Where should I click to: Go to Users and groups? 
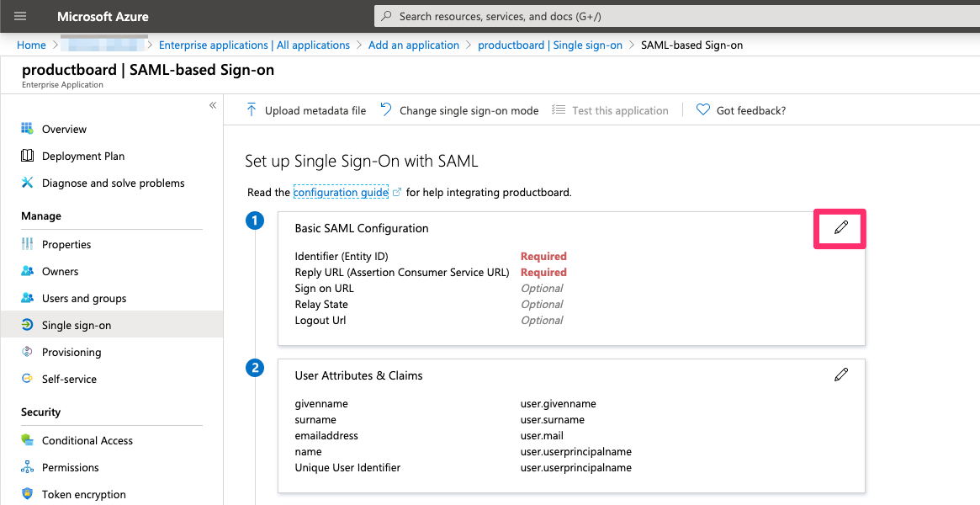click(84, 298)
